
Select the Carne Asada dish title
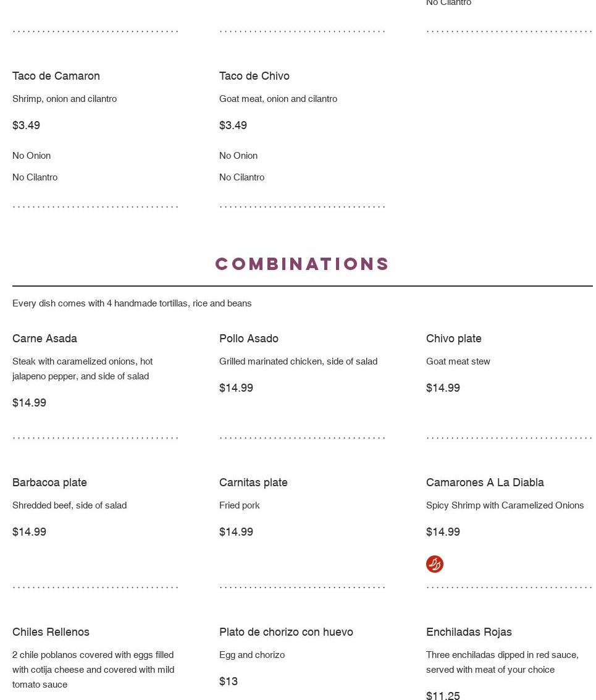(x=44, y=339)
